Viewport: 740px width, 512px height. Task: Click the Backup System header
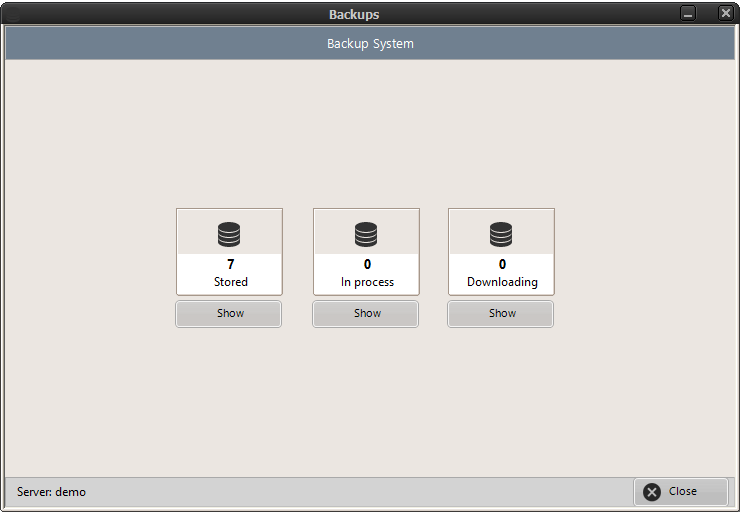click(x=370, y=43)
